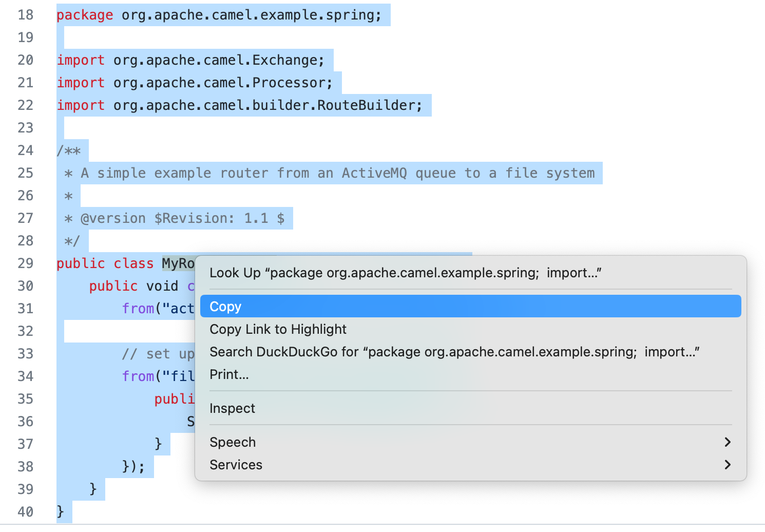Viewport: 765px width, 532px height.
Task: Click Copy in the context menu
Action: pos(225,307)
